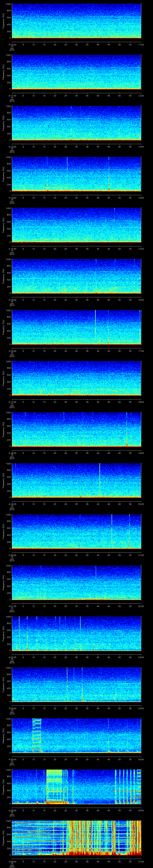The height and width of the screenshot is (868, 153).
Task: Click Frequency (Hz) axis label of 4:10:00 panel
Action: [3, 21]
